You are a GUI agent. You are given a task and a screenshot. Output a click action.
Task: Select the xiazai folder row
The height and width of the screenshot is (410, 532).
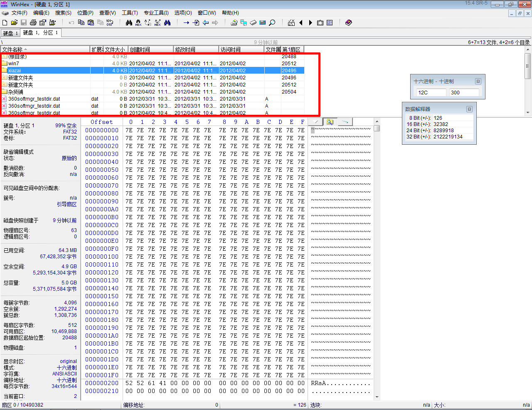153,71
